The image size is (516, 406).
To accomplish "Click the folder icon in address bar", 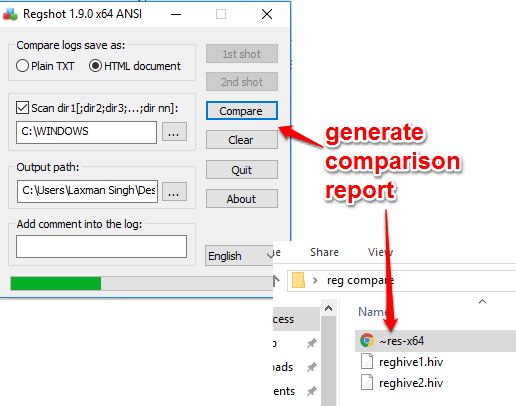I will [x=298, y=280].
